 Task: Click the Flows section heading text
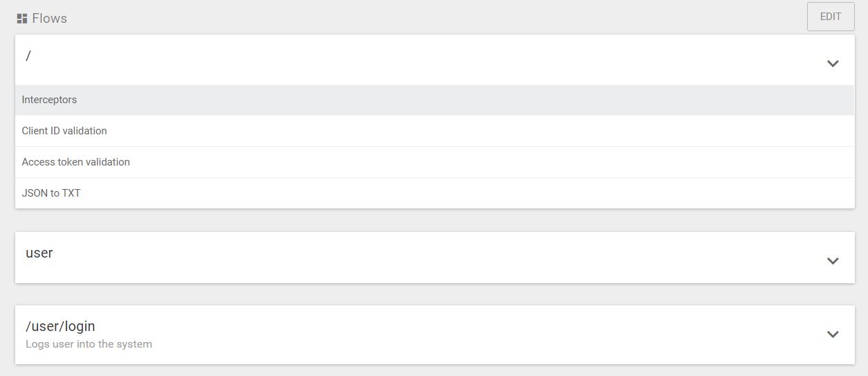pos(50,19)
